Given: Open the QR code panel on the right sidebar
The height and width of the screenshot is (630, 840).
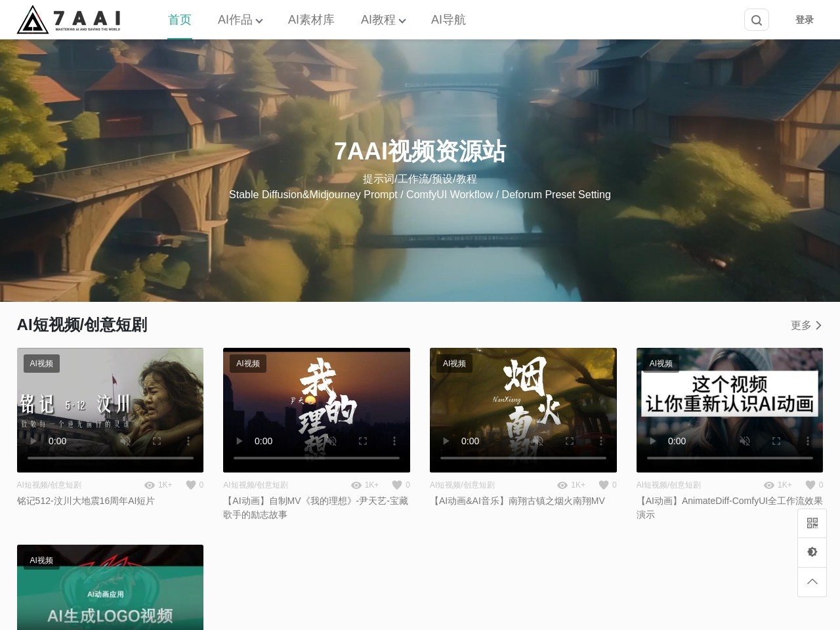Looking at the screenshot, I should (812, 523).
